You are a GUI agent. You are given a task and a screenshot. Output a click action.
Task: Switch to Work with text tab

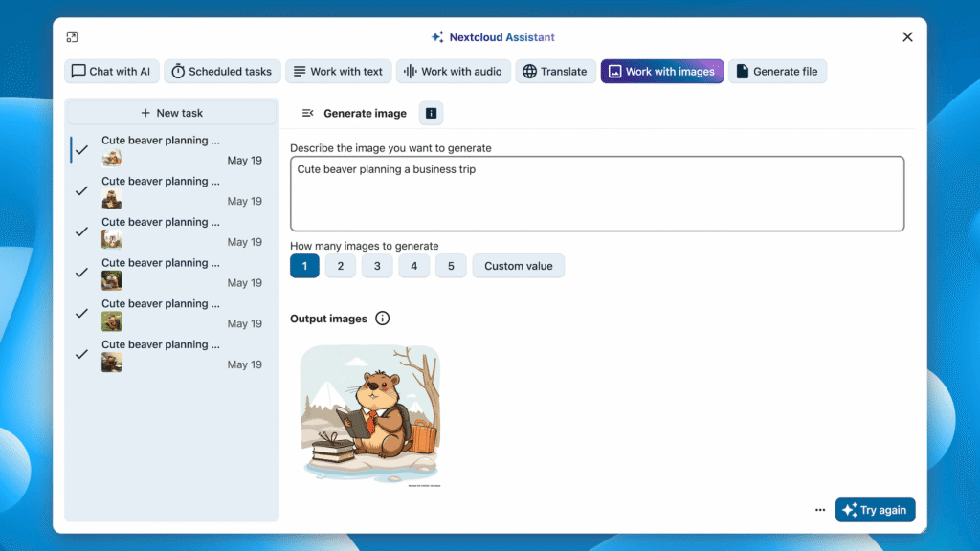click(x=338, y=71)
